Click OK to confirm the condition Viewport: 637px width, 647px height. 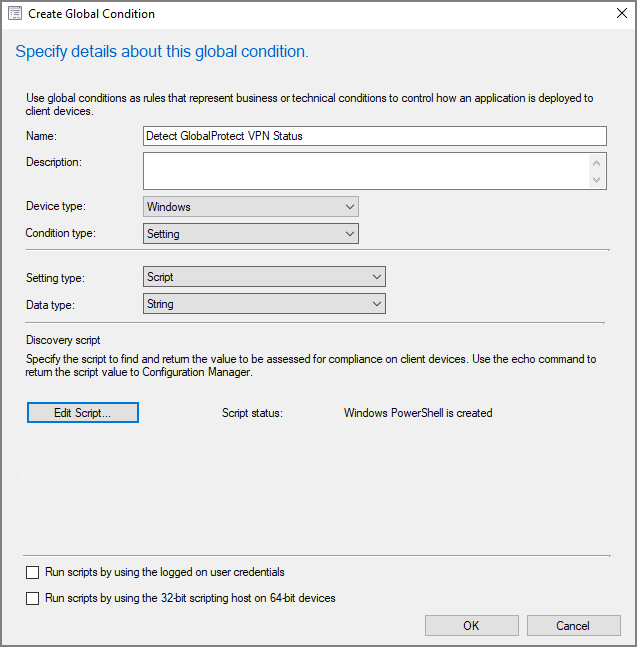coord(472,626)
